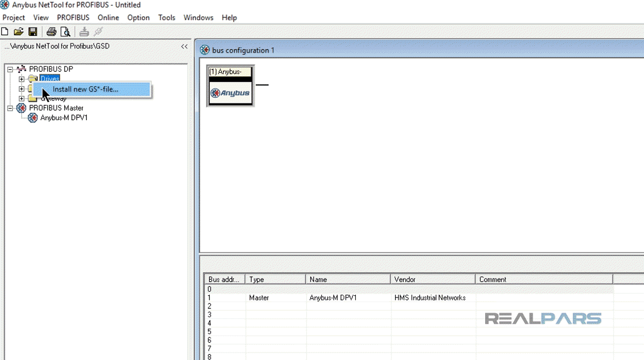Click the Vendor column header
Screen dimensions: 644x360
[433, 280]
